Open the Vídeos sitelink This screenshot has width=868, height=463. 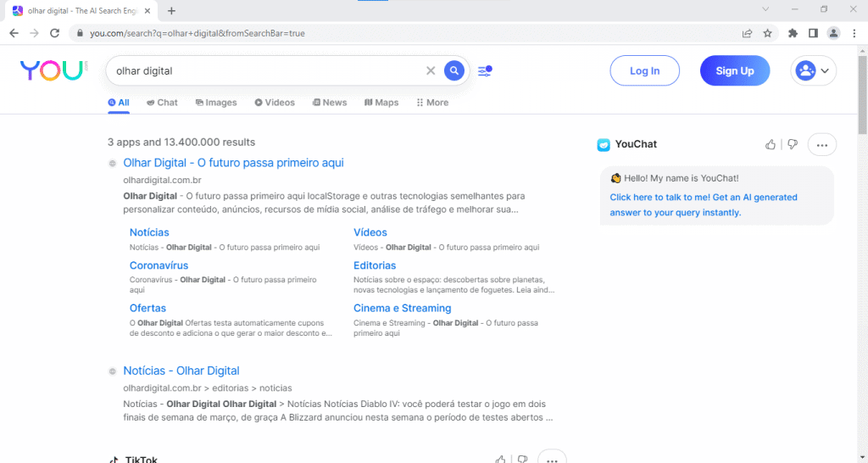click(x=370, y=232)
